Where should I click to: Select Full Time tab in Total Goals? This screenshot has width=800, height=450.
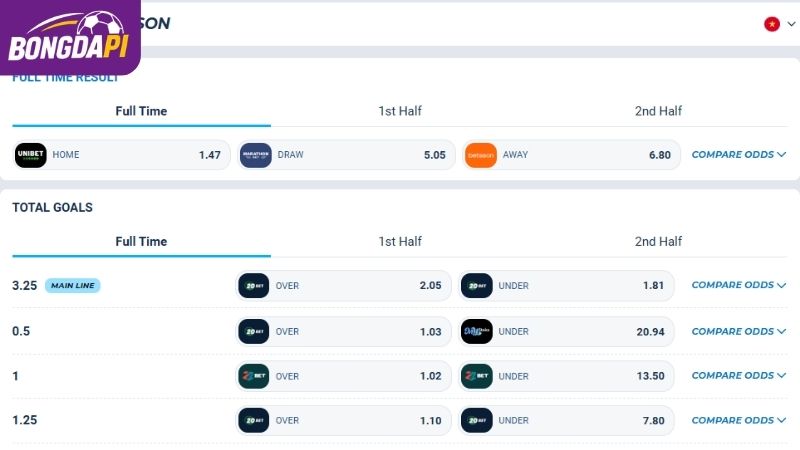pyautogui.click(x=141, y=242)
